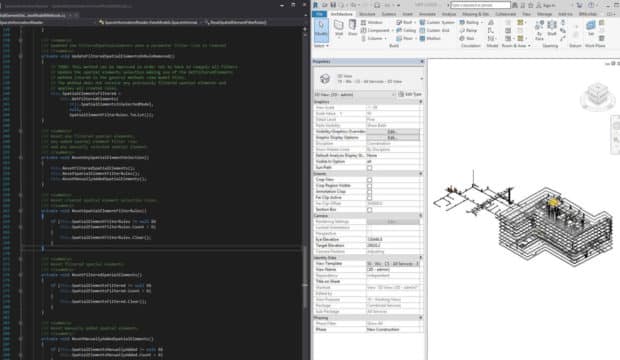Click Edit Type button in Properties
620x360 pixels.
point(410,95)
